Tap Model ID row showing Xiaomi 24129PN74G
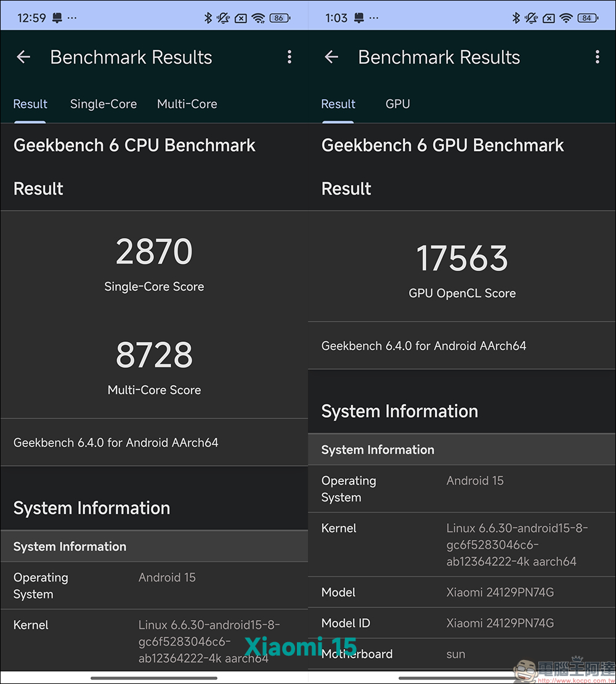Screen dimensions: 616x684 click(x=462, y=623)
